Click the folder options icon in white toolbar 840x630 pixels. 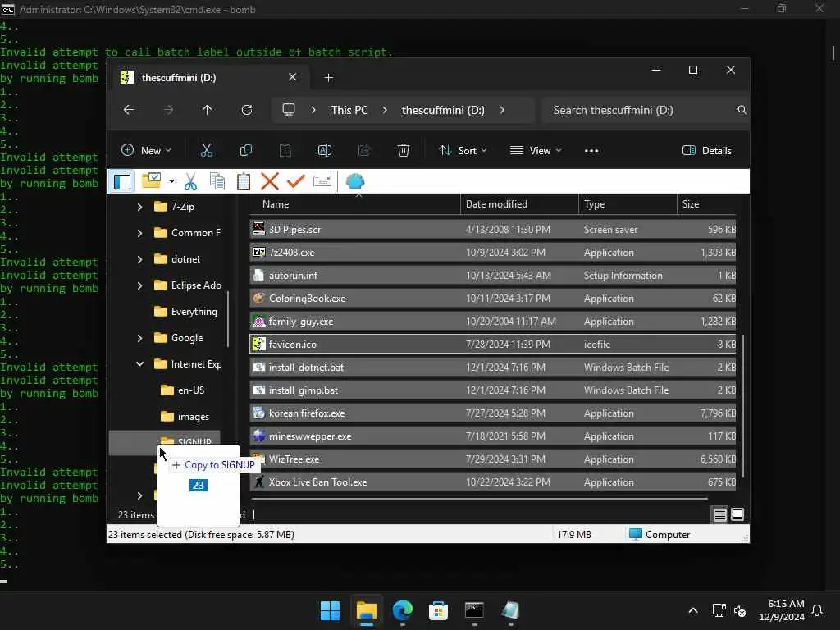click(x=151, y=180)
